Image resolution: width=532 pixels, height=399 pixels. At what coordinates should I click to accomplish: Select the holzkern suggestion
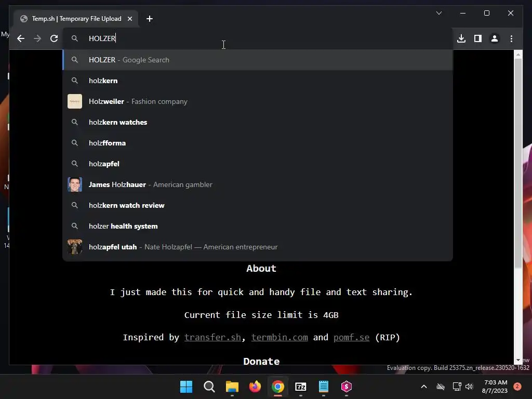coord(258,81)
